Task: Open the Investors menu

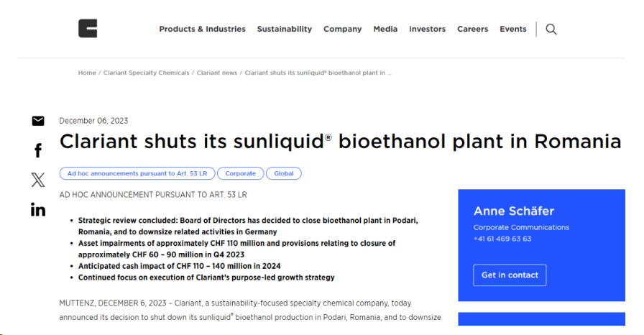Action: 427,29
